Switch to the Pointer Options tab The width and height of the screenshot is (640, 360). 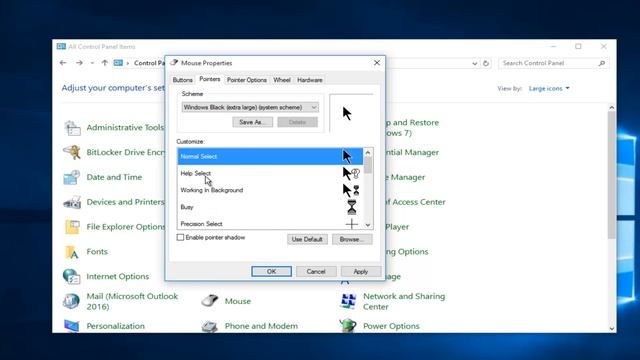(x=247, y=80)
